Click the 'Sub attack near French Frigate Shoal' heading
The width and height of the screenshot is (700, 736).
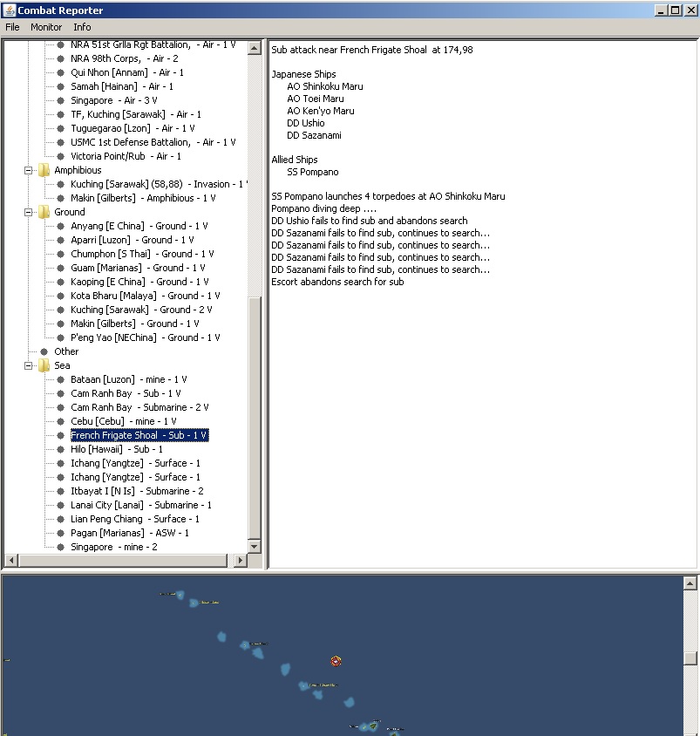click(x=372, y=50)
